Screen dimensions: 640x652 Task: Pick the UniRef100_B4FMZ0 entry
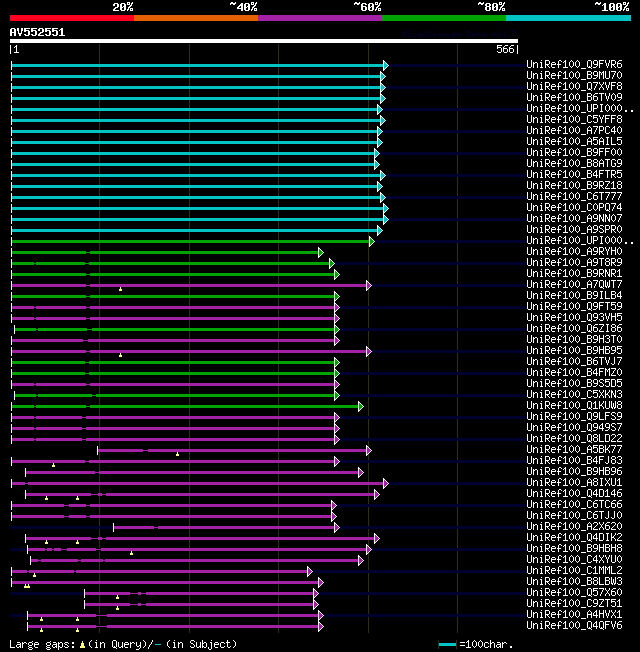[574, 373]
